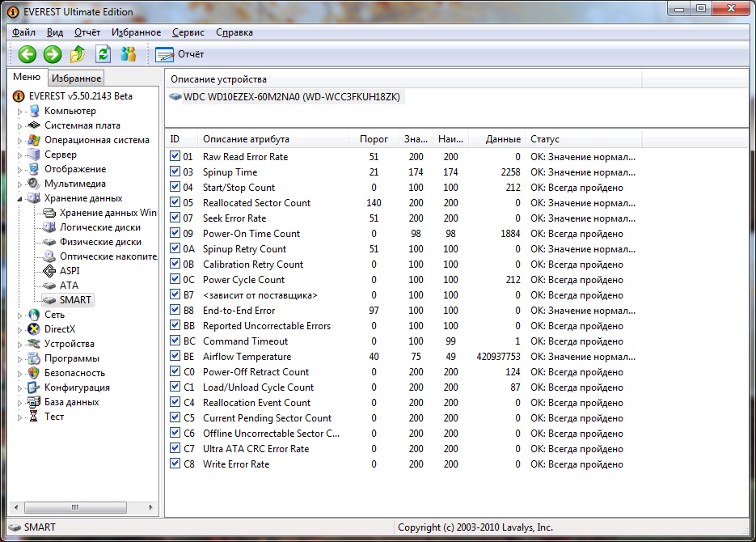
Task: Uncheck Current Pending Sector Count checkbox
Action: (x=175, y=417)
